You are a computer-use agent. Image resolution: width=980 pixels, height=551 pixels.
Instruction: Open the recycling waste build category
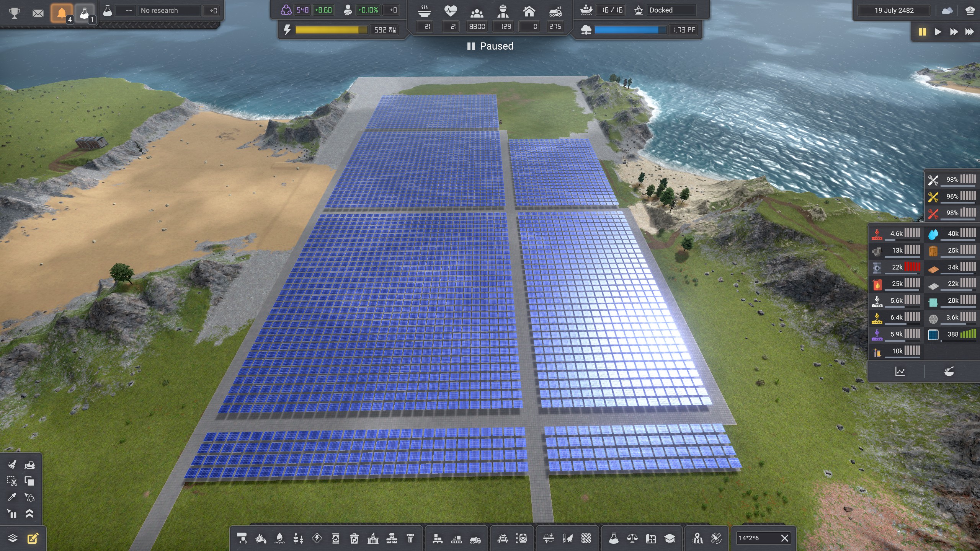[x=354, y=538]
